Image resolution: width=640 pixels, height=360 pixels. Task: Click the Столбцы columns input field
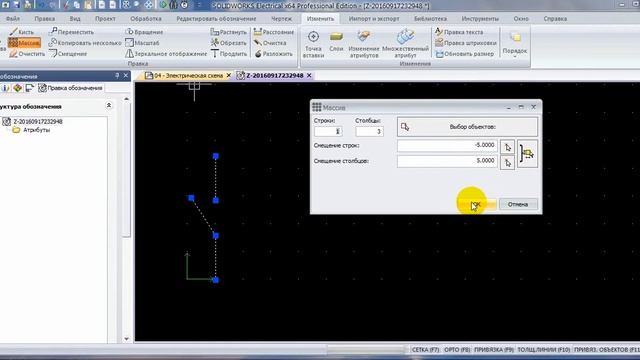369,131
